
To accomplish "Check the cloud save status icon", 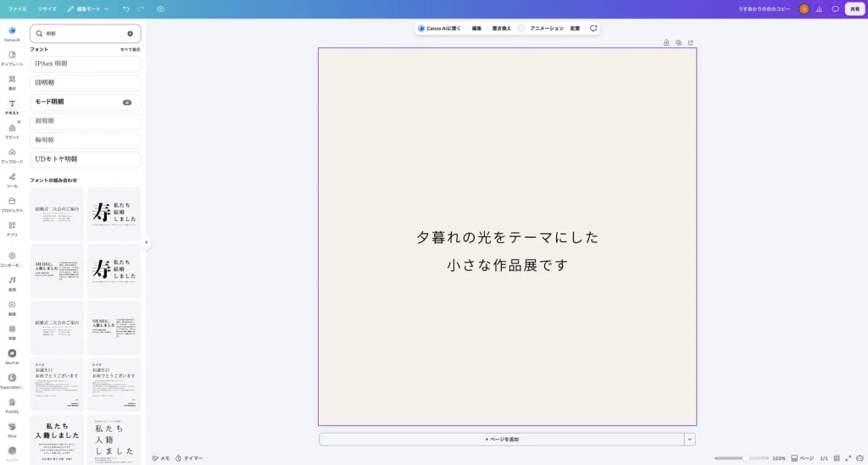I will point(160,8).
